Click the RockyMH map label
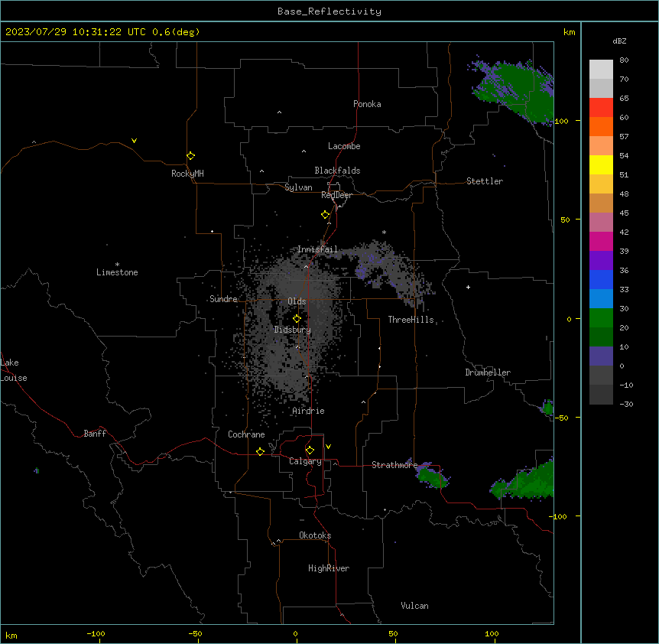Viewport: 659px width, 644px height. (187, 174)
